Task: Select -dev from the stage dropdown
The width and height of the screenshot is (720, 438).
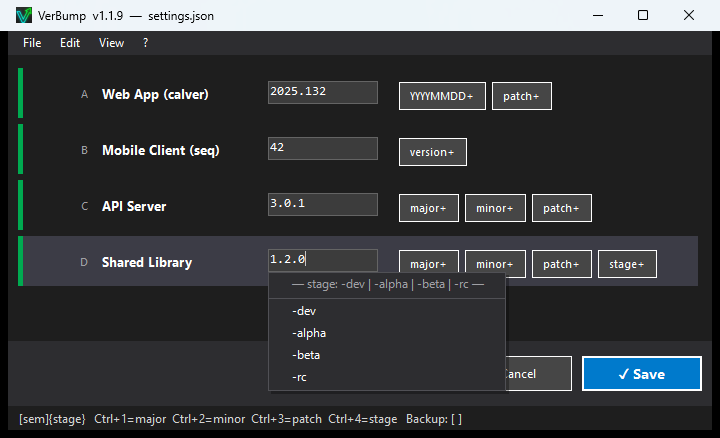Action: click(387, 311)
